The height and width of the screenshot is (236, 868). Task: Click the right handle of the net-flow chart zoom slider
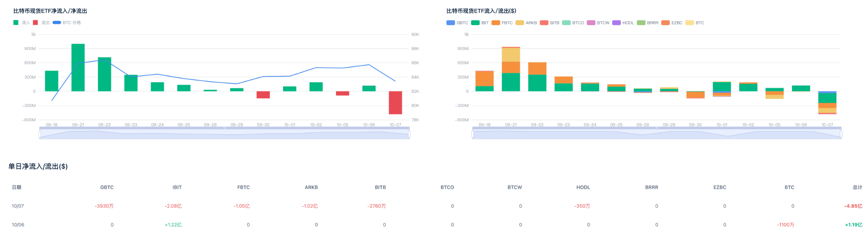click(x=409, y=134)
